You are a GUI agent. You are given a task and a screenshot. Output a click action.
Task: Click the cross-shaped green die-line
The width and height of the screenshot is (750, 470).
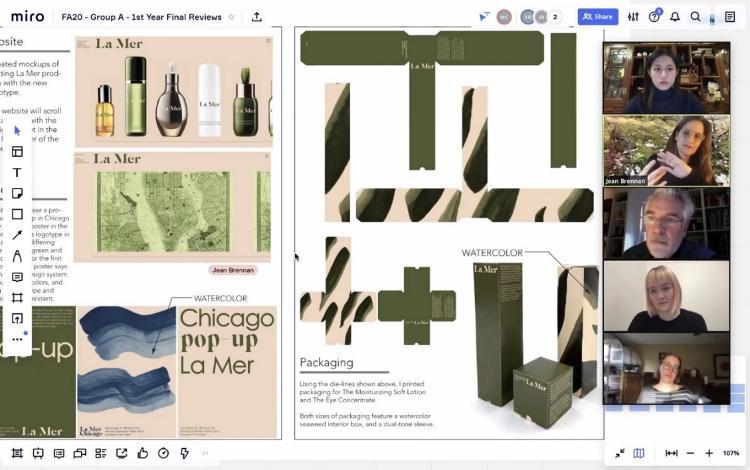coord(417,306)
